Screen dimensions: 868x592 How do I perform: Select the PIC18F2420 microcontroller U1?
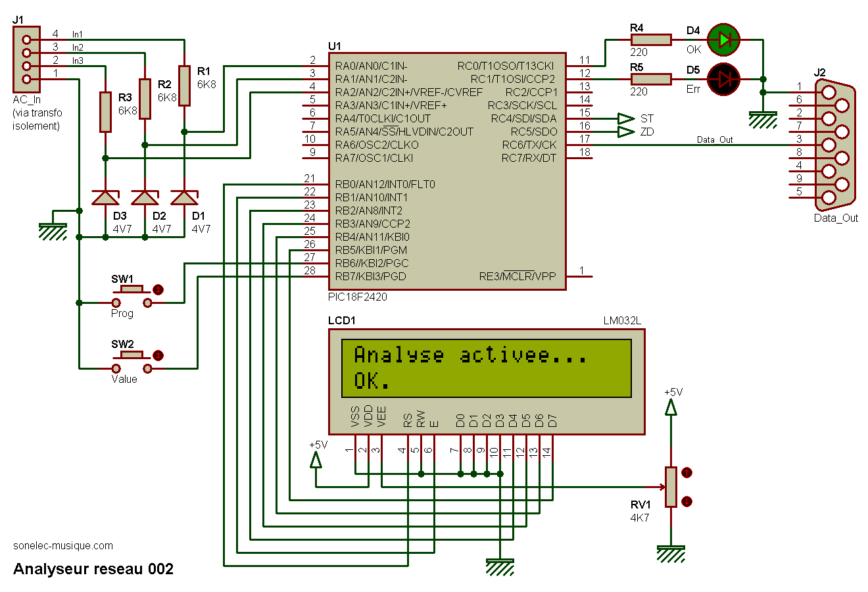pyautogui.click(x=447, y=171)
